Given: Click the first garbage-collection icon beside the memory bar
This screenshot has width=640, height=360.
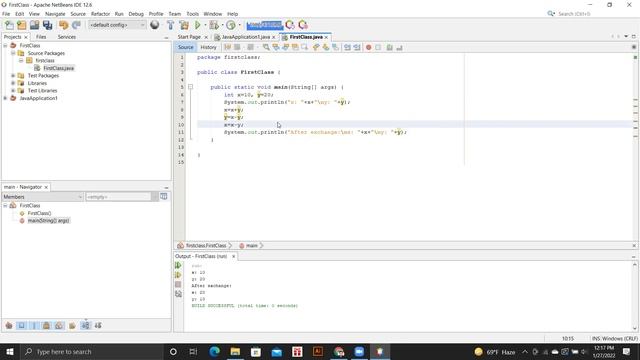Looking at the screenshot, I should point(290,25).
